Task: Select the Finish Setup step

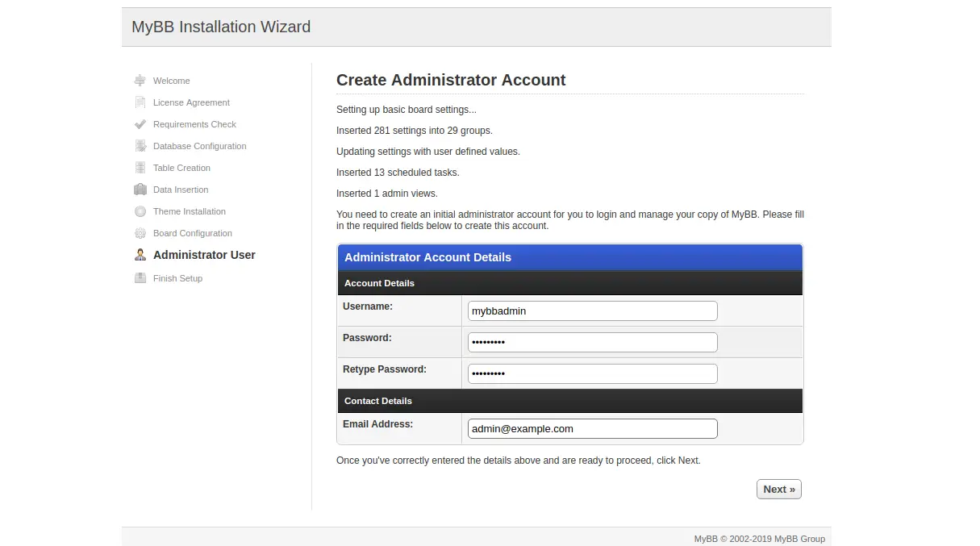Action: coord(177,278)
